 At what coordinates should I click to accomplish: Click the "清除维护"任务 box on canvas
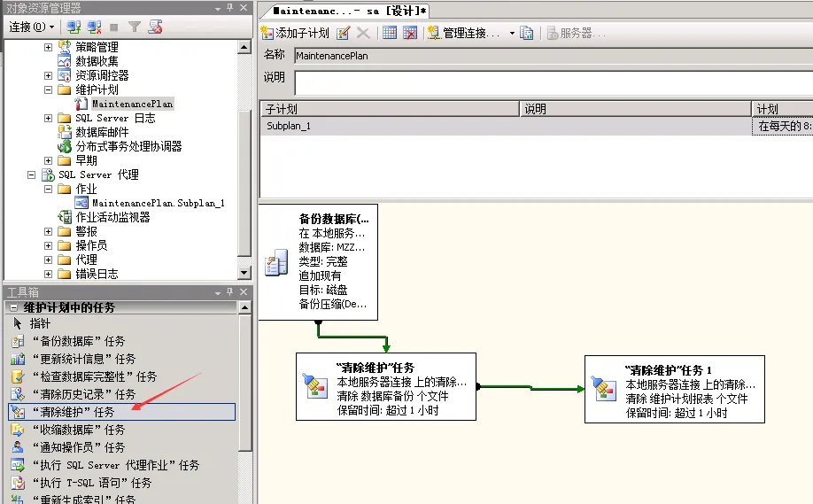(386, 387)
